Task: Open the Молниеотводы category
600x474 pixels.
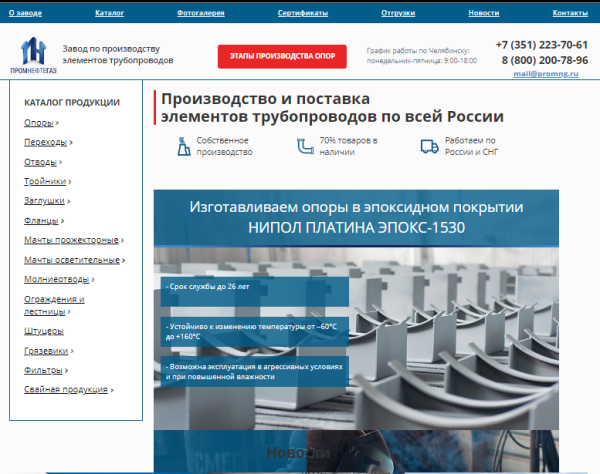Action: (x=57, y=279)
